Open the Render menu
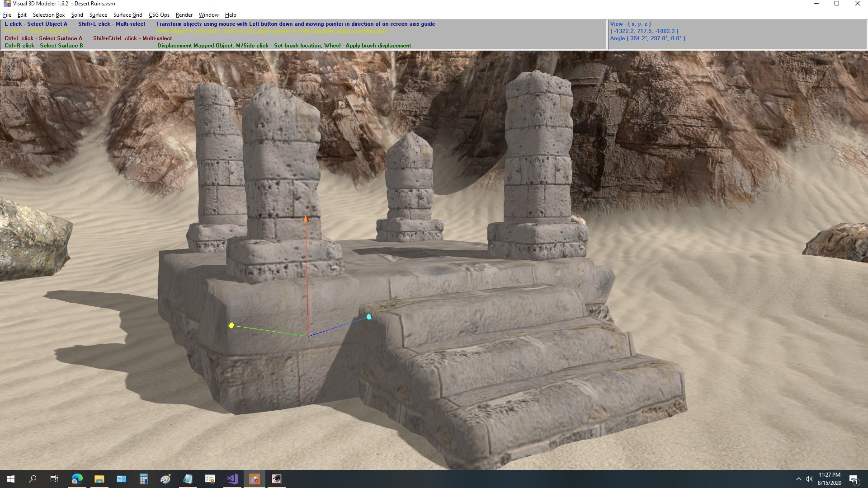 [x=184, y=14]
